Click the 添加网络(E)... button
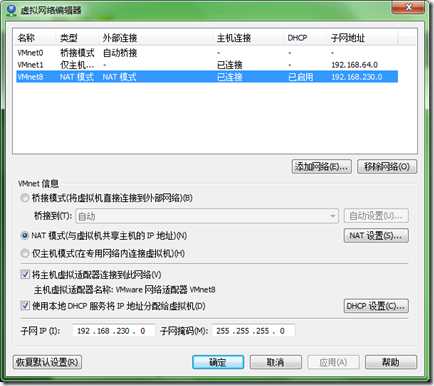This screenshot has height=386, width=434. pos(321,166)
